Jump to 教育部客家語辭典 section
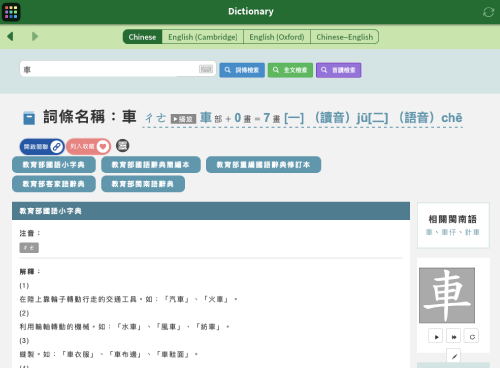The width and height of the screenshot is (500, 368). 54,184
